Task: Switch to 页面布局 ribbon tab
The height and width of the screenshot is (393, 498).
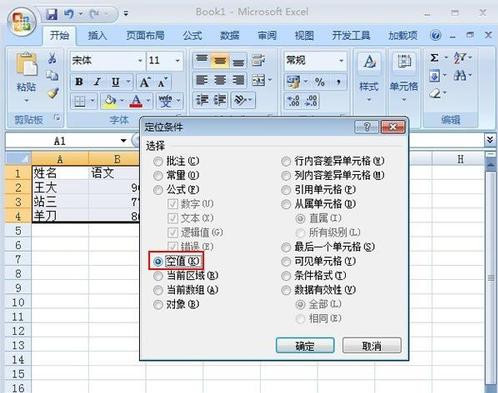Action: coord(145,35)
